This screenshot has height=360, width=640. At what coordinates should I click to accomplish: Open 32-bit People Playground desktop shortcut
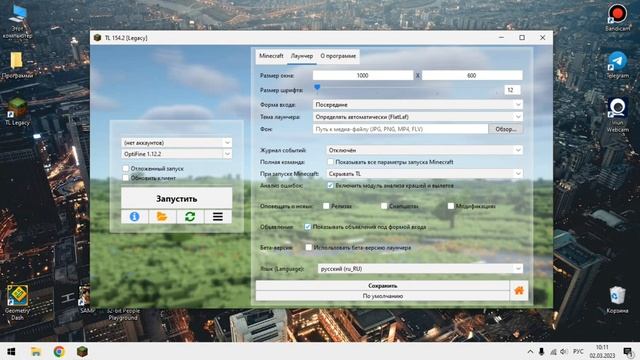123,314
